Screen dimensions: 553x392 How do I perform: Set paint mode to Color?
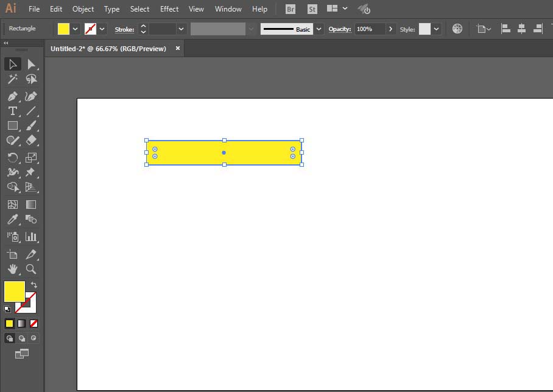[x=10, y=323]
